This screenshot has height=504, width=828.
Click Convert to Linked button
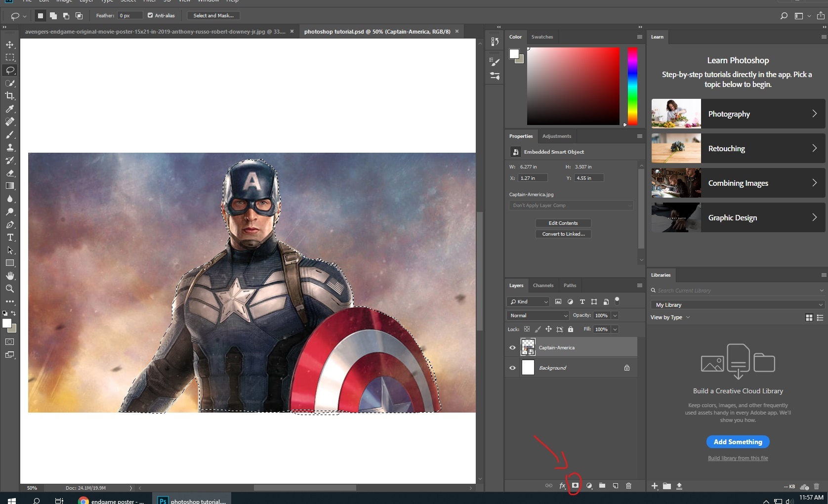[563, 234]
